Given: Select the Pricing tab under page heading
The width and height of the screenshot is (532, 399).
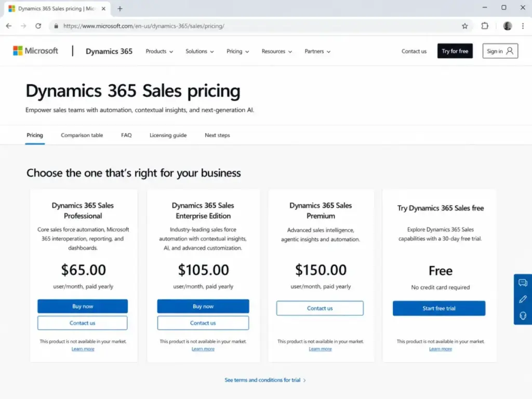Looking at the screenshot, I should pos(35,135).
